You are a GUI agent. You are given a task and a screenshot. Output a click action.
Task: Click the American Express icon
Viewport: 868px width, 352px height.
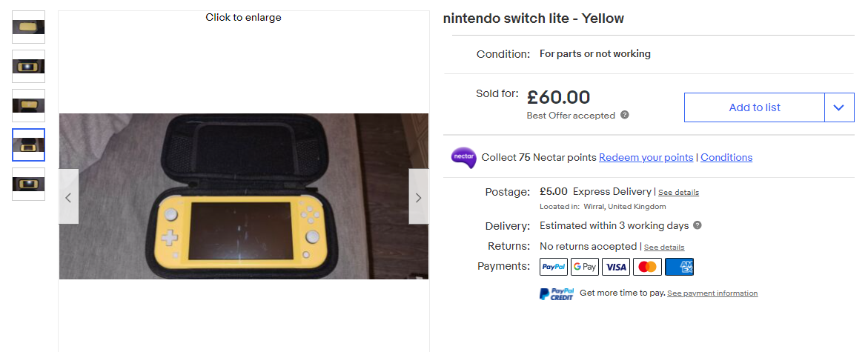pyautogui.click(x=679, y=267)
